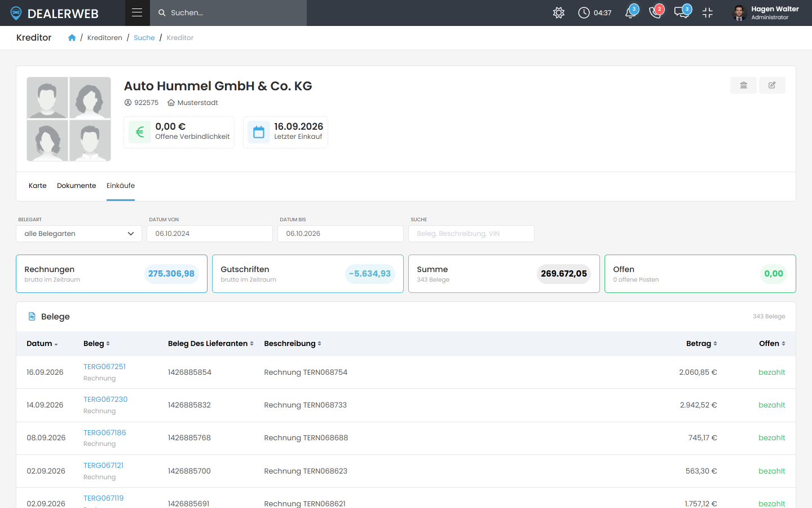Sort table by Betrag column
This screenshot has height=508, width=812.
coord(701,344)
